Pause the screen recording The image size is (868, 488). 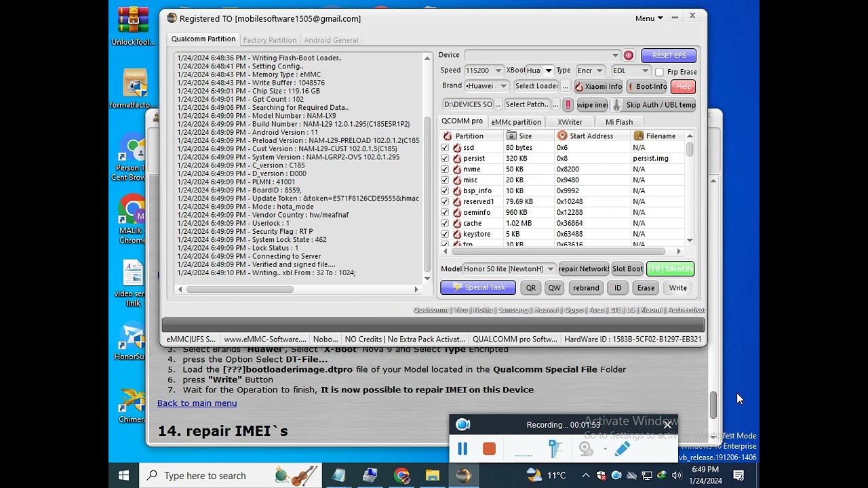point(463,449)
